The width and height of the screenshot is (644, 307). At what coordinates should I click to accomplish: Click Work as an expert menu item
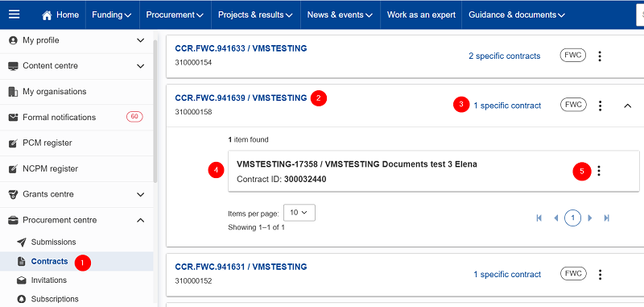421,15
